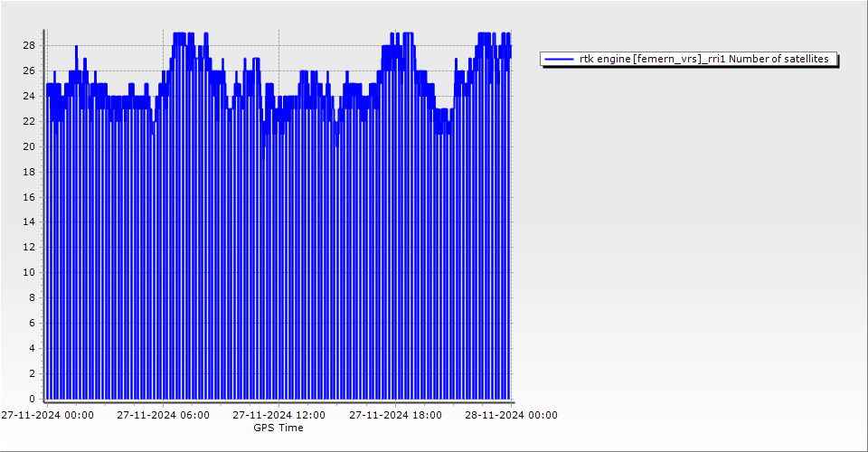This screenshot has height=452, width=868.
Task: Click the y-axis tick label 20
Action: pos(29,146)
